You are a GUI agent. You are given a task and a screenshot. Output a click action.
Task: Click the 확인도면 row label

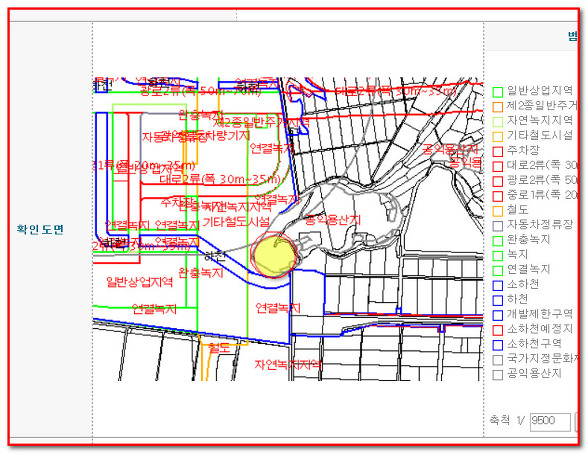click(40, 229)
